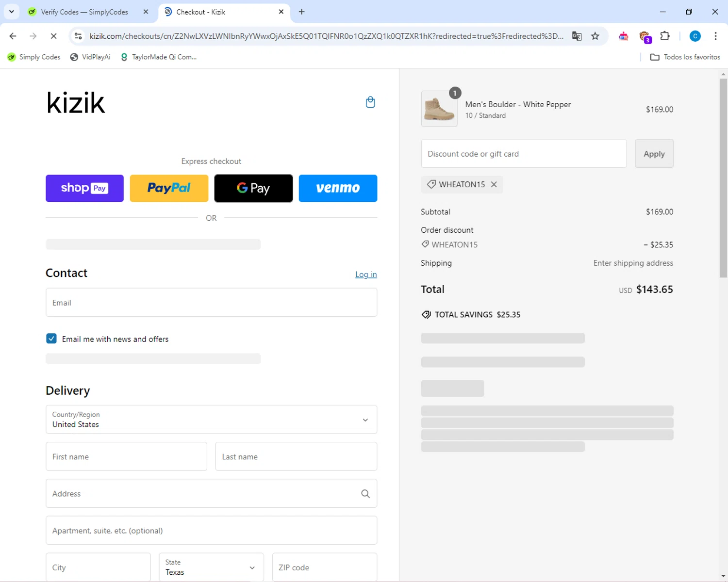Click the Log in link
The image size is (728, 582).
click(366, 275)
